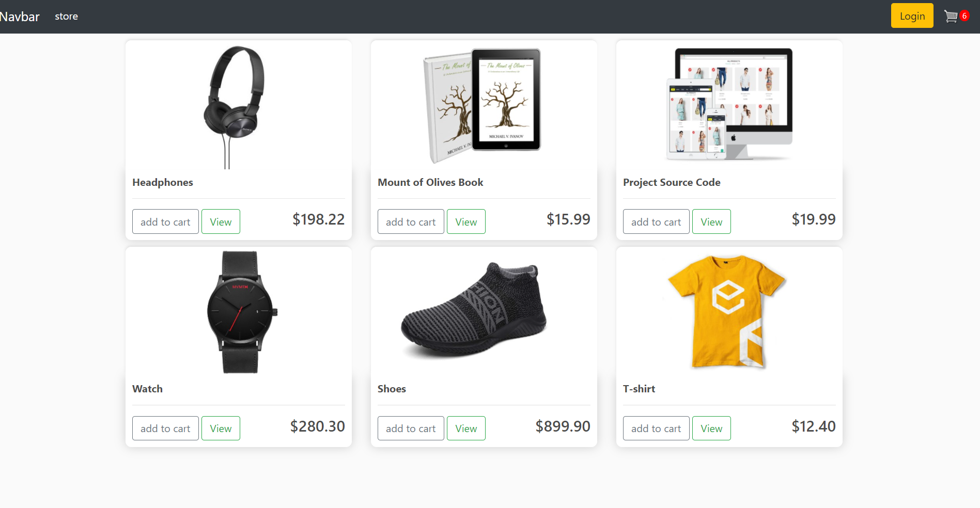This screenshot has width=980, height=508.
Task: Open the store link in navbar
Action: pyautogui.click(x=66, y=17)
